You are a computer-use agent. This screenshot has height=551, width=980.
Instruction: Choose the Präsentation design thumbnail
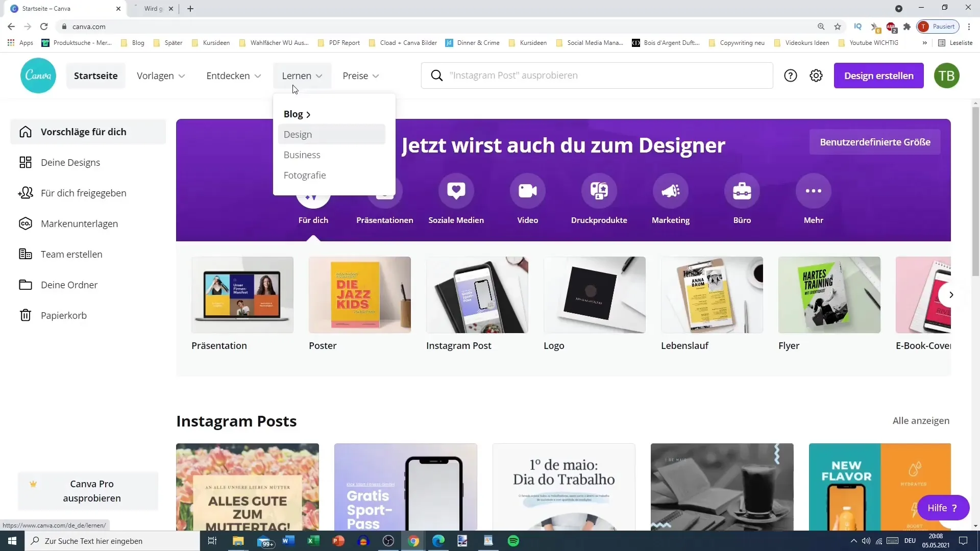(x=242, y=295)
